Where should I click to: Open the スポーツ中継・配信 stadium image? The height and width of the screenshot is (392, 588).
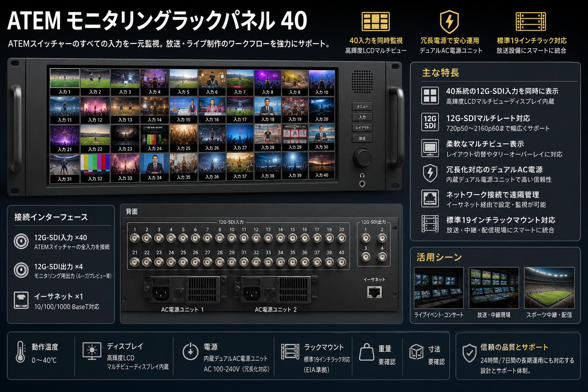[549, 287]
